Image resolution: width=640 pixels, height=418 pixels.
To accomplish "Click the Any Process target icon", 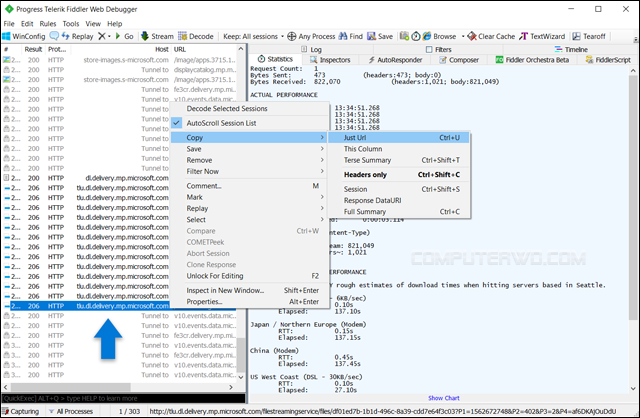I will click(x=291, y=36).
